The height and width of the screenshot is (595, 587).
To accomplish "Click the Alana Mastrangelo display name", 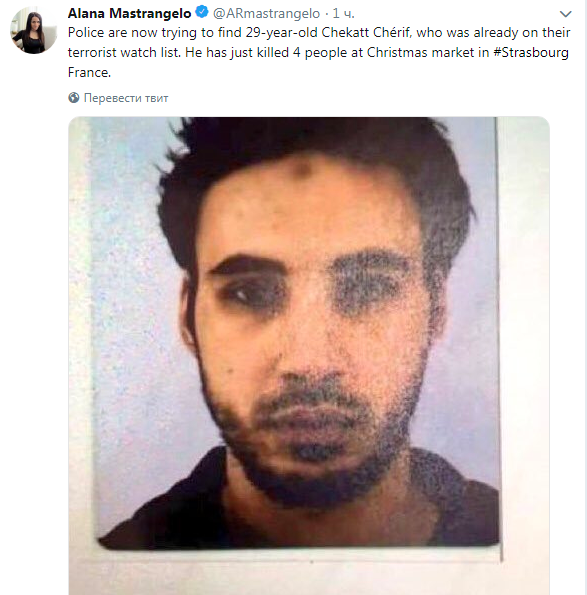I will [x=129, y=13].
